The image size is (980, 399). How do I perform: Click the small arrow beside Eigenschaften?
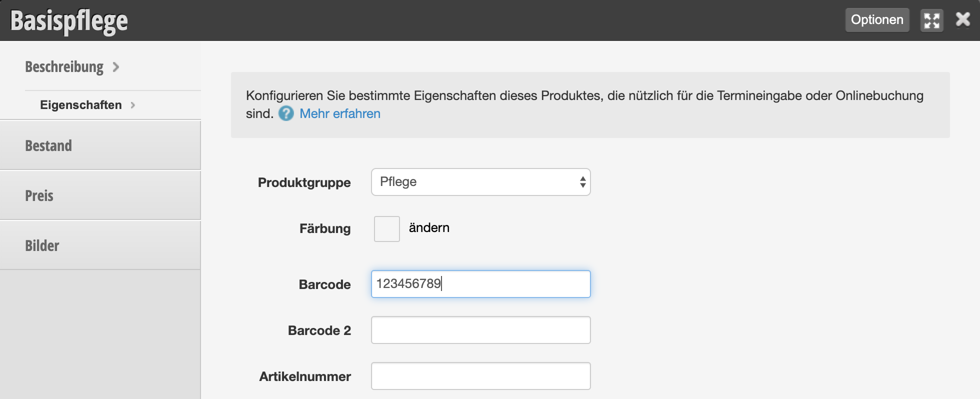click(133, 105)
